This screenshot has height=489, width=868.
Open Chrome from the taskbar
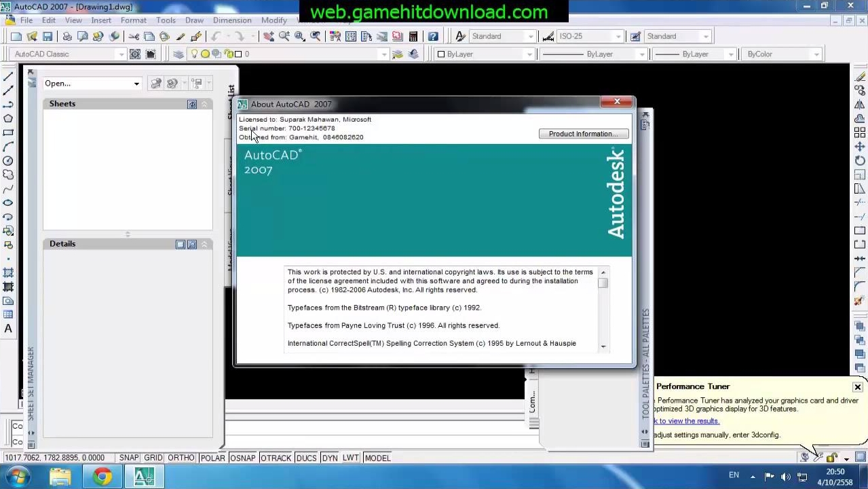coord(102,477)
